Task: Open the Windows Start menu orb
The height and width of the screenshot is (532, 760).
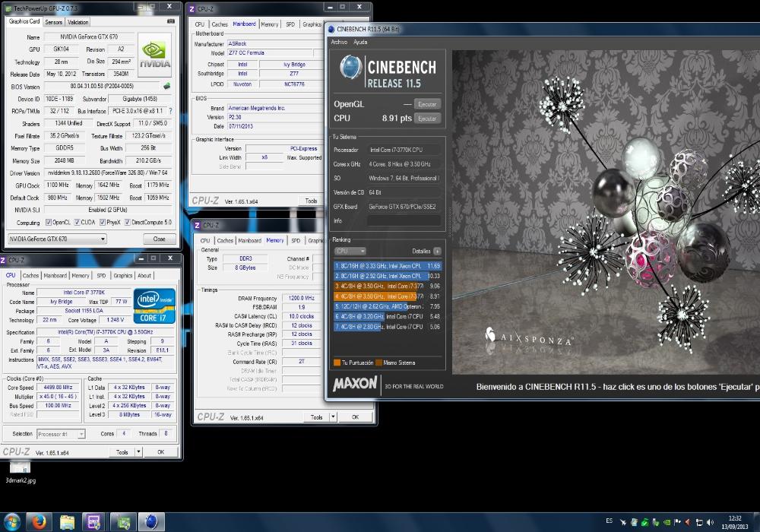Action: point(11,522)
